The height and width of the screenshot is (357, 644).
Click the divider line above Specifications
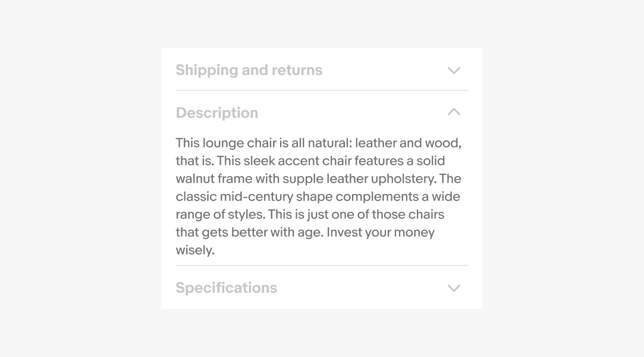point(322,265)
